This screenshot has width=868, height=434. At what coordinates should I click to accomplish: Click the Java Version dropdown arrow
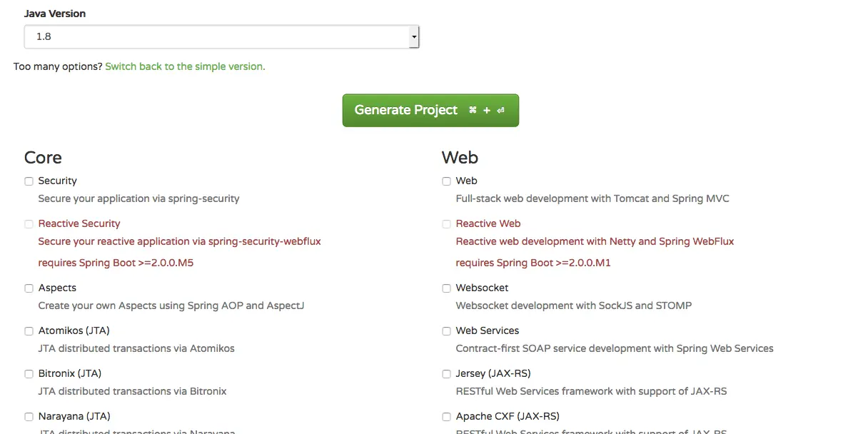point(413,36)
